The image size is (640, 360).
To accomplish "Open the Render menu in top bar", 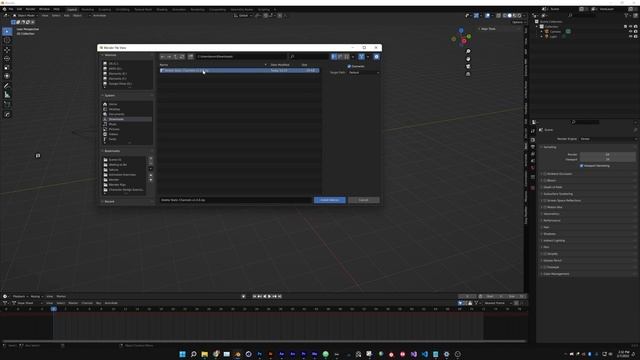I will (x=30, y=9).
